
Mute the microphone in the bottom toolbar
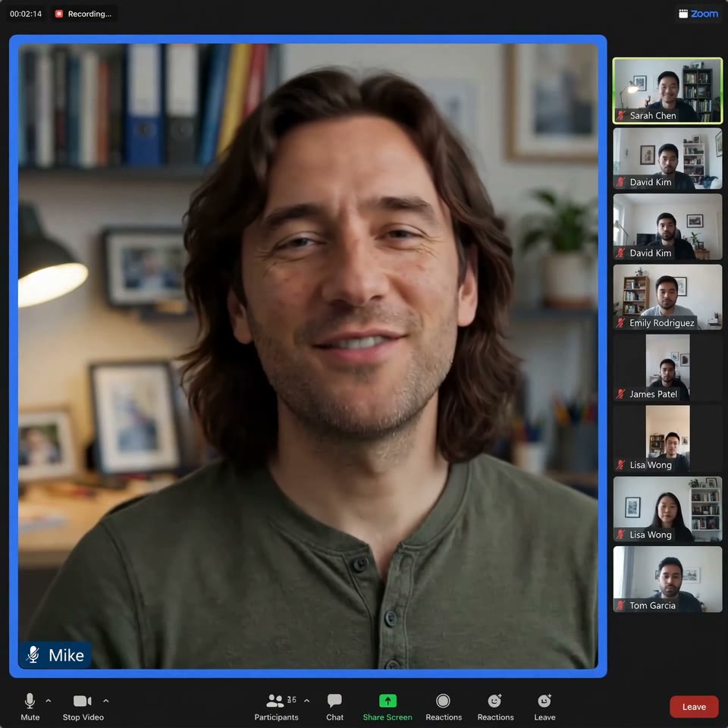[30, 707]
